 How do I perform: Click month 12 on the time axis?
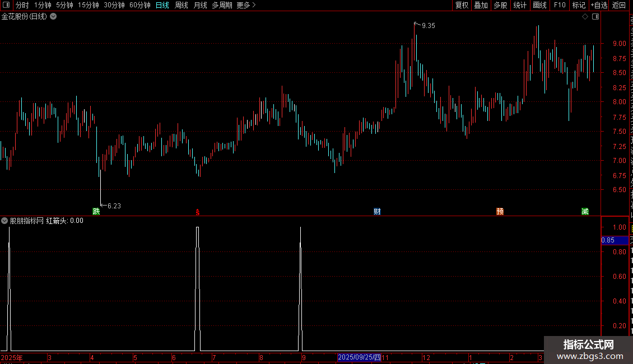(x=426, y=357)
